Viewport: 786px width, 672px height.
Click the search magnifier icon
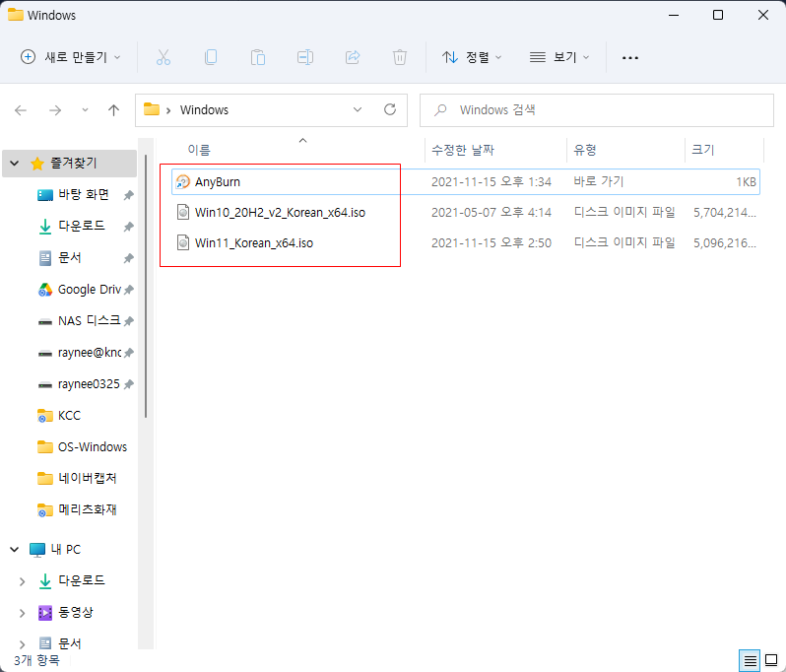440,109
